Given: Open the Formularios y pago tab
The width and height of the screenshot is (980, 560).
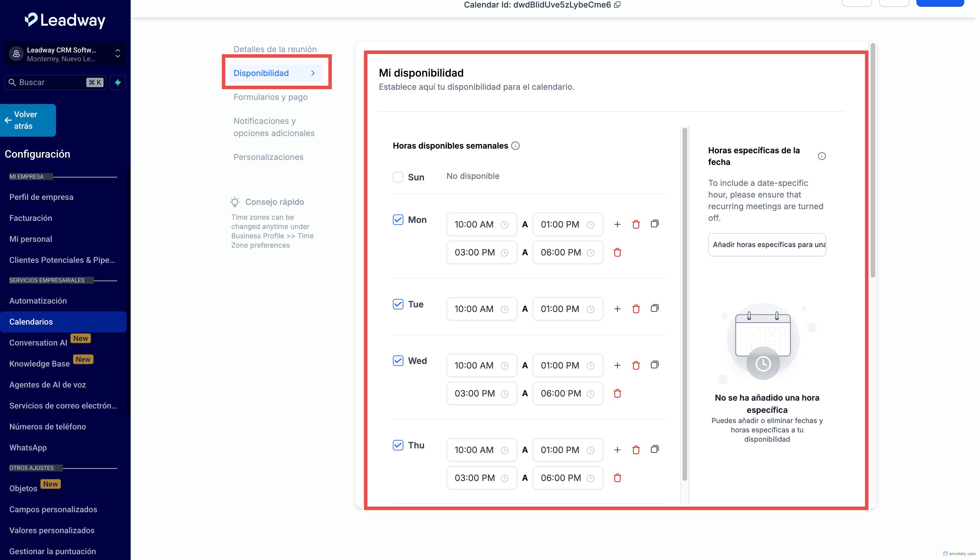Looking at the screenshot, I should click(x=271, y=97).
